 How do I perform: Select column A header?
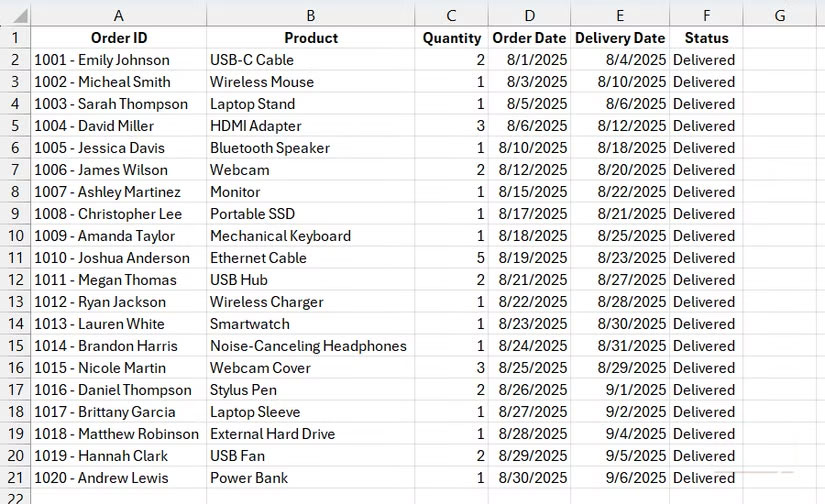(119, 15)
